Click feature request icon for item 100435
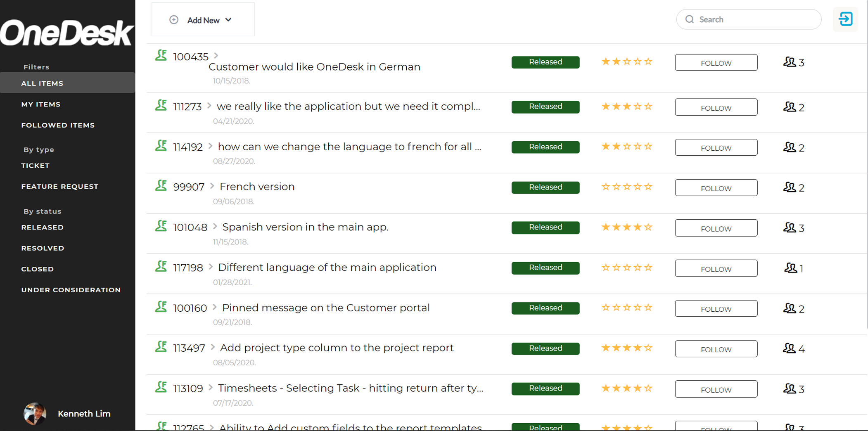This screenshot has height=431, width=868. pyautogui.click(x=161, y=55)
